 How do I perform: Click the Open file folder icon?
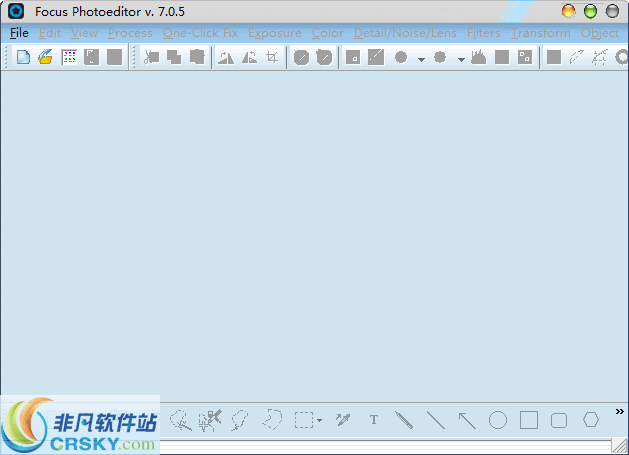pos(45,57)
